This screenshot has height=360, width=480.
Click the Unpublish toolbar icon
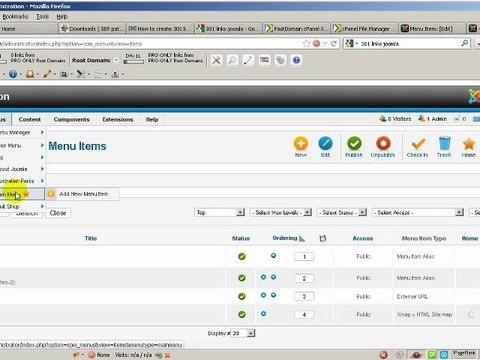[x=383, y=147]
